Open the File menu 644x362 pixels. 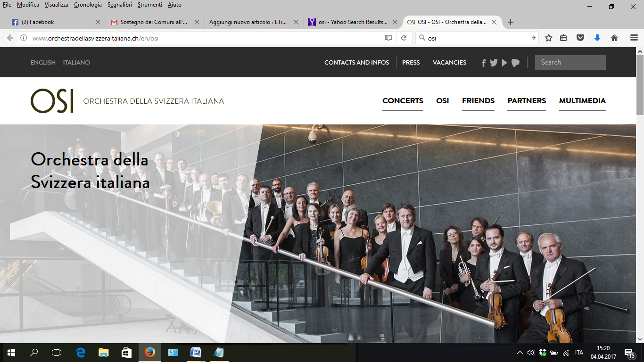coord(7,5)
